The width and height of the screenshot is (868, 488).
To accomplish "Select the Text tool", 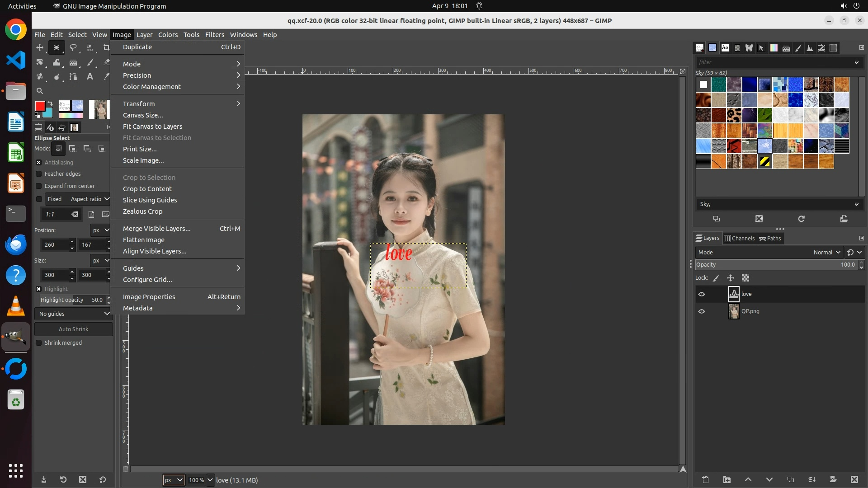I will (x=90, y=77).
